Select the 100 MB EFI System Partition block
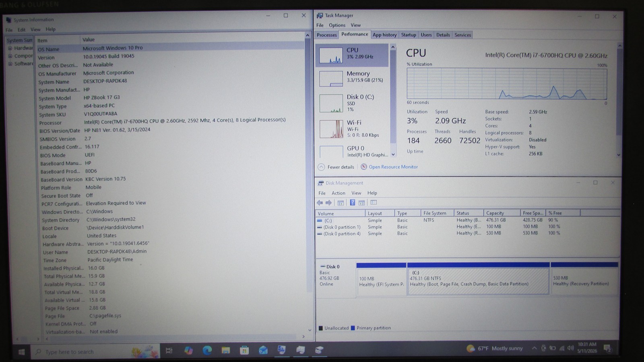 [x=381, y=280]
